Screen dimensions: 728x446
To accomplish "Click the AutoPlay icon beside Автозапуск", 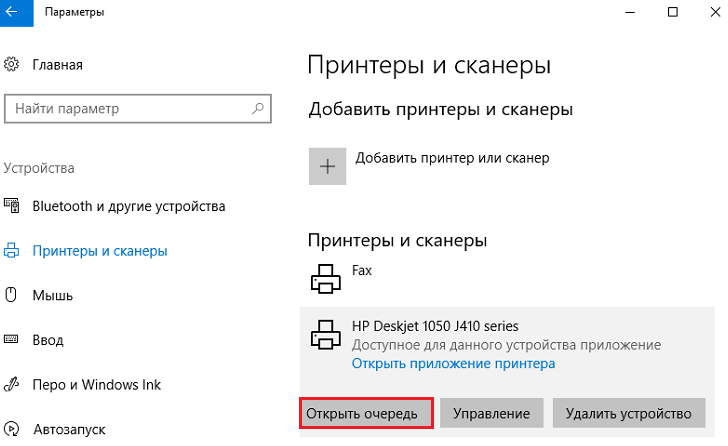I will (x=12, y=430).
